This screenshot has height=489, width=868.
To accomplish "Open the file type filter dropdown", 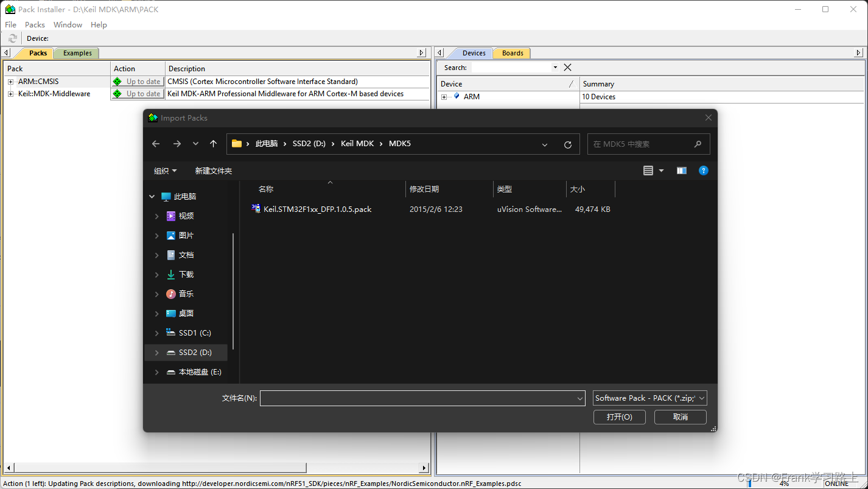I will [650, 398].
